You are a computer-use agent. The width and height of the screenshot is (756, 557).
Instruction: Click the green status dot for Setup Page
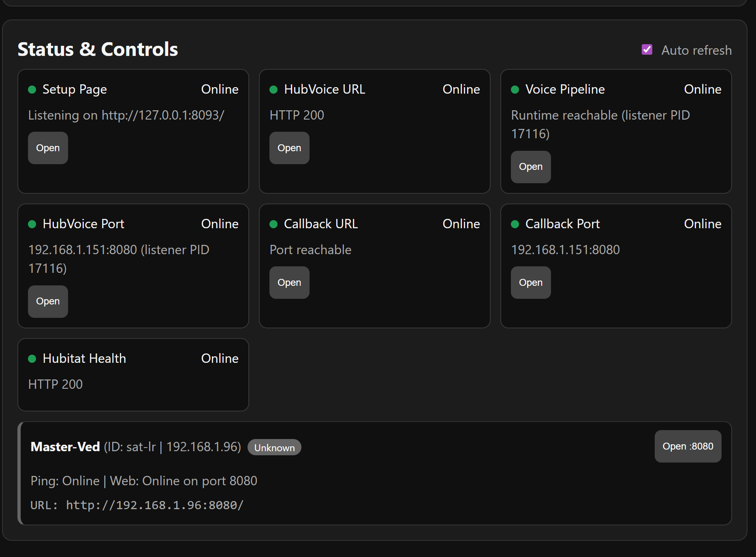pyautogui.click(x=32, y=90)
